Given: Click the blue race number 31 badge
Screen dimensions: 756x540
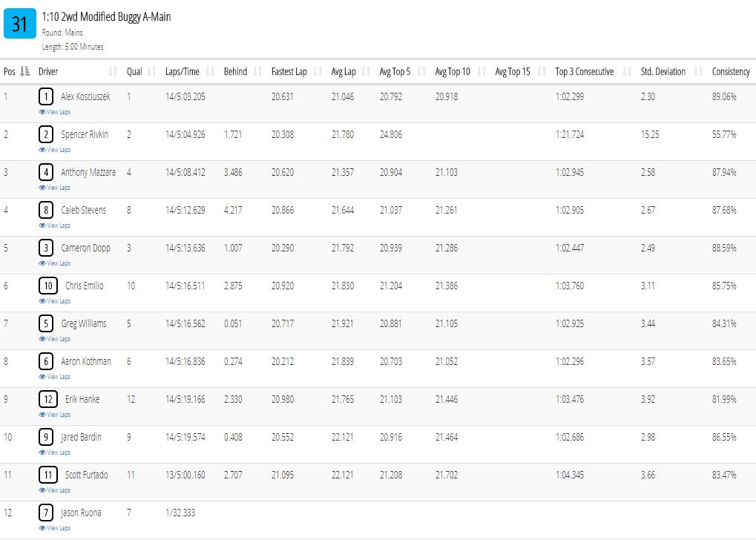Looking at the screenshot, I should point(20,23).
